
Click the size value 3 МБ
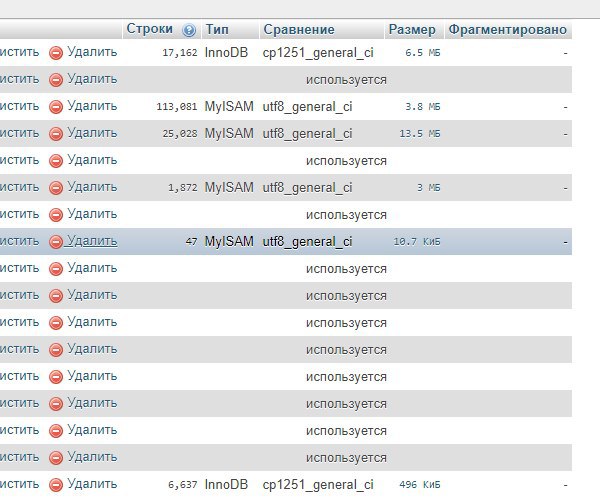429,188
